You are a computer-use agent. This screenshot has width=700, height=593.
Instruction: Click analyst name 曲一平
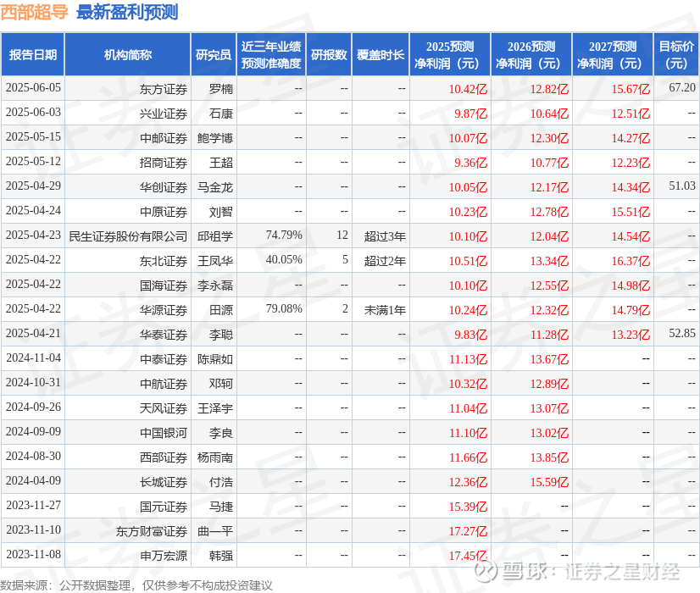pyautogui.click(x=215, y=531)
